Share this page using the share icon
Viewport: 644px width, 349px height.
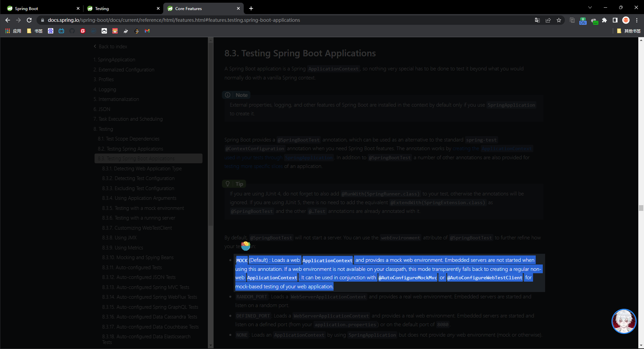(548, 20)
